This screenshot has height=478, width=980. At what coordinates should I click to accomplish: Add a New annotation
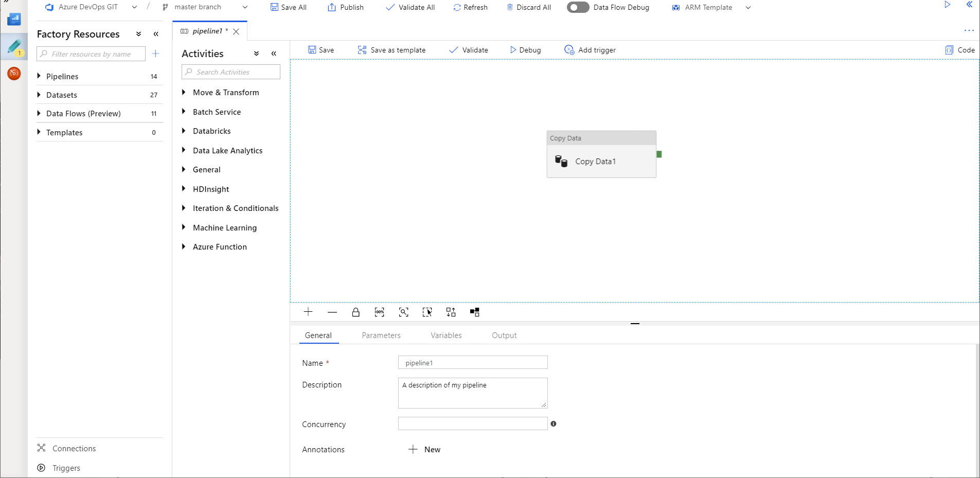[424, 449]
